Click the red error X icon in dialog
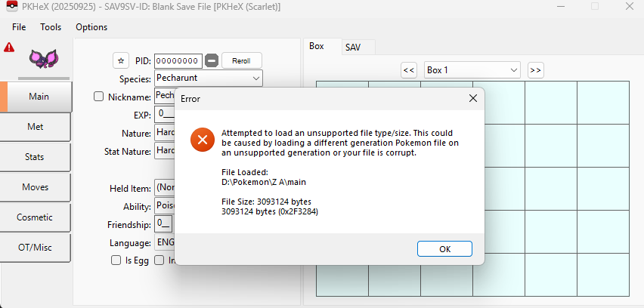644x308 pixels. [202, 140]
